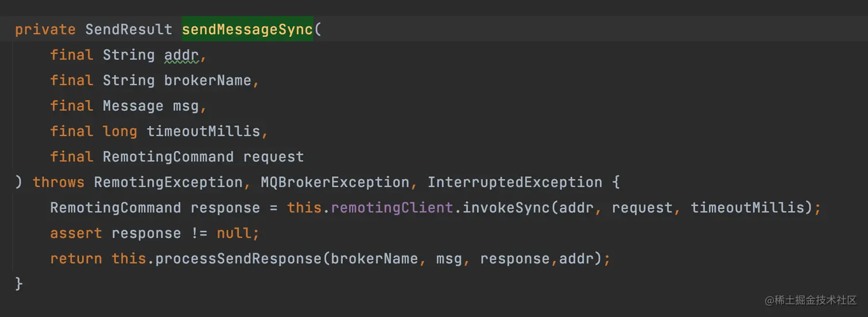The image size is (868, 317).
Task: Click the long keyword
Action: 120,132
